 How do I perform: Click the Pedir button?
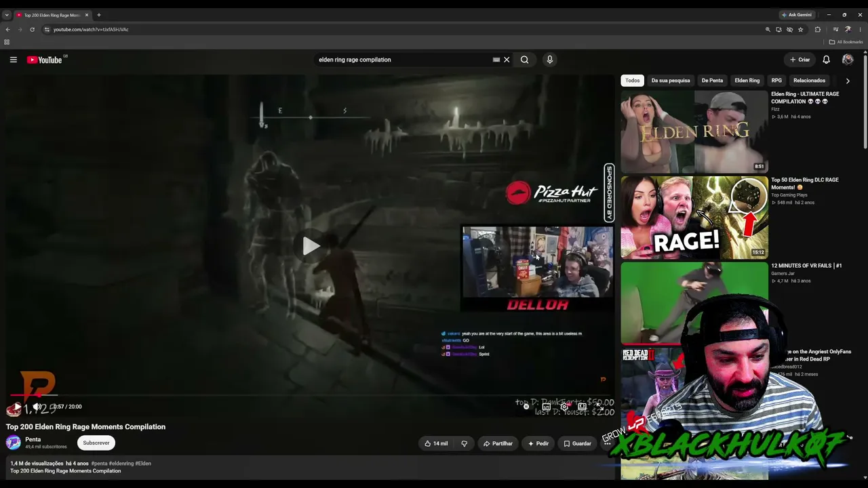click(538, 443)
